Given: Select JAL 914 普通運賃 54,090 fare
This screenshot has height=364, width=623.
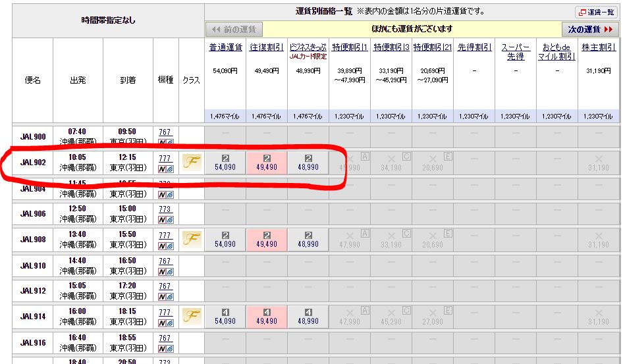Looking at the screenshot, I should [x=225, y=317].
